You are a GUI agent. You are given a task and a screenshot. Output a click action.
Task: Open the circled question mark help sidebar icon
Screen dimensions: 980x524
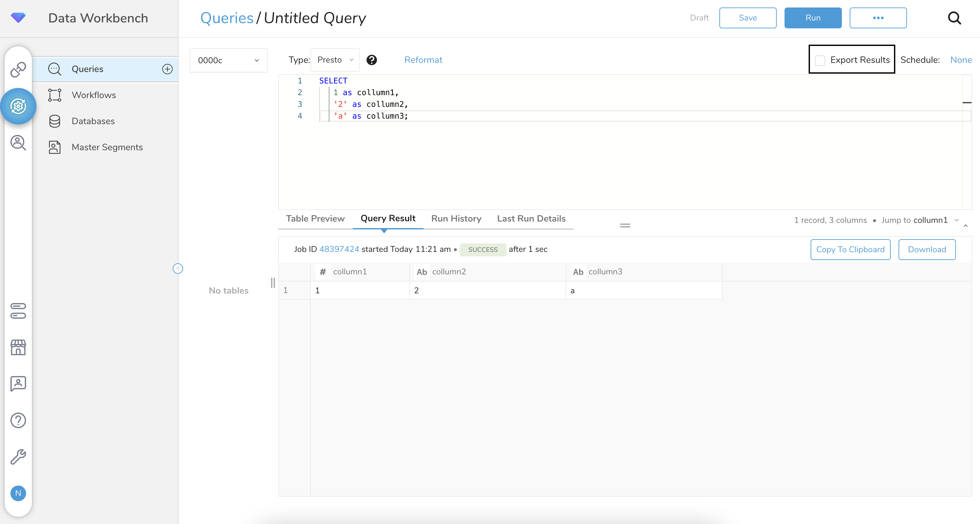(18, 420)
